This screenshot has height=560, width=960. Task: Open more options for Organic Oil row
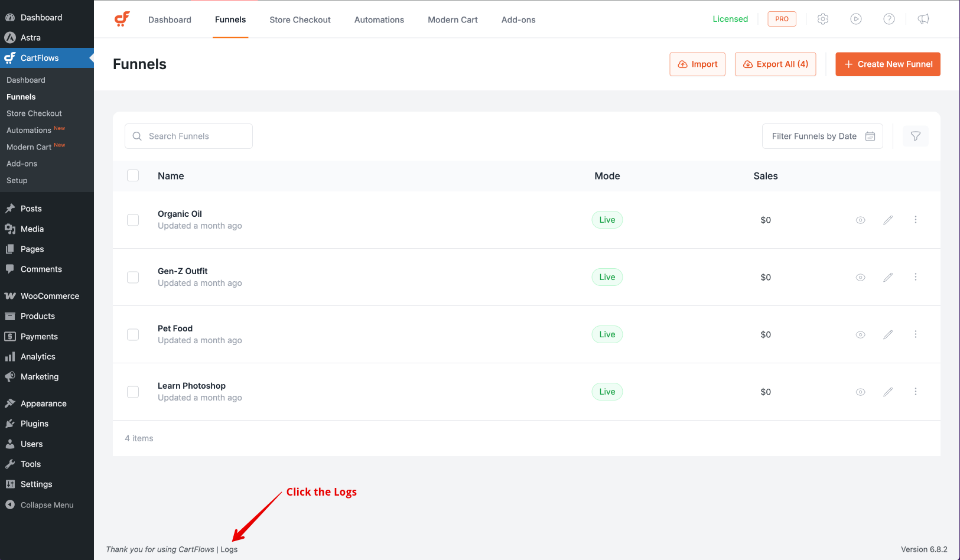tap(916, 220)
